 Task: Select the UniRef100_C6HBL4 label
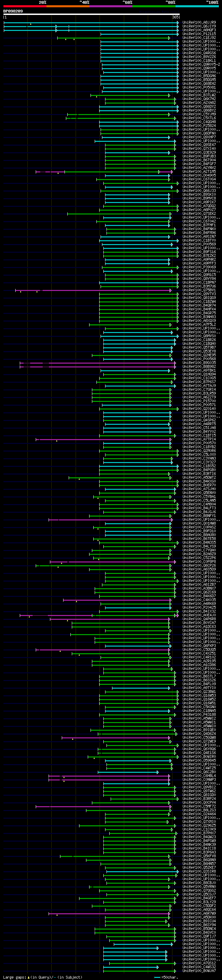pyautogui.click(x=199, y=776)
